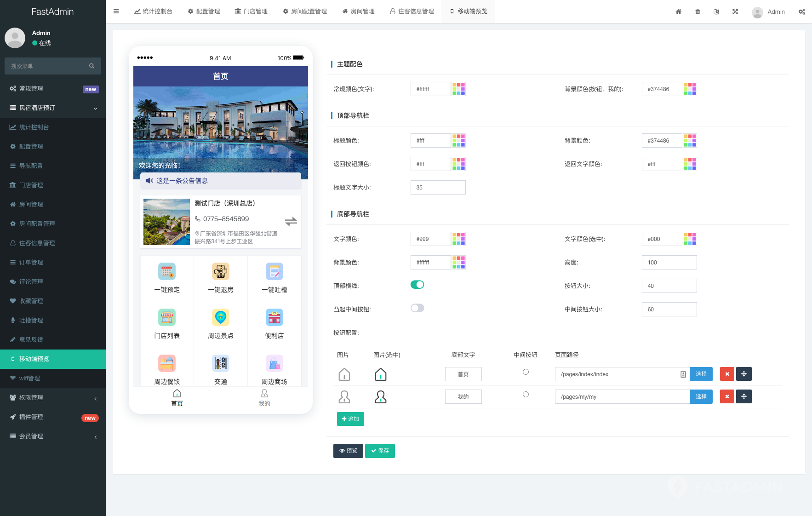Switch language via the translate icon
The image size is (812, 516).
coord(716,11)
